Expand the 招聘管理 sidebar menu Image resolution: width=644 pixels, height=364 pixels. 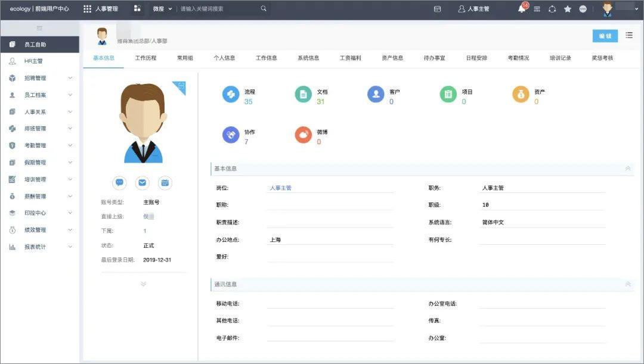click(x=36, y=77)
